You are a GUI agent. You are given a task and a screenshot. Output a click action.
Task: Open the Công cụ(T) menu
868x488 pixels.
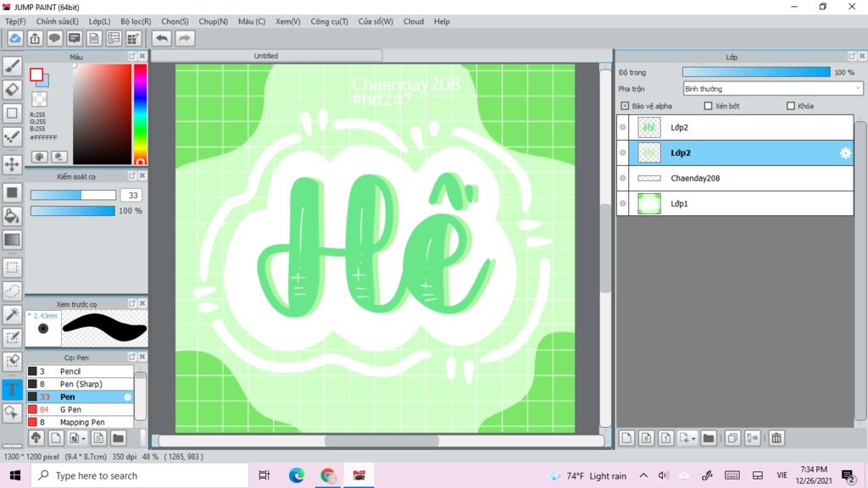[330, 21]
